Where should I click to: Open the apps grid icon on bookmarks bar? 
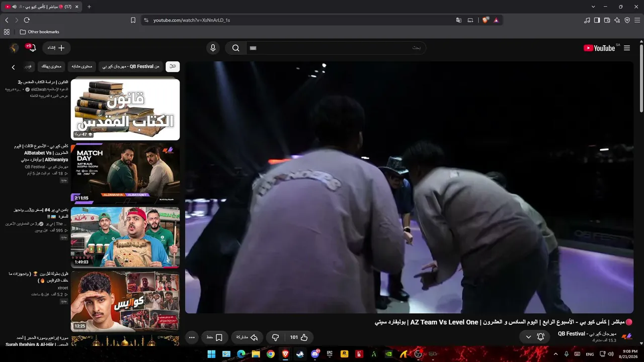click(x=7, y=32)
